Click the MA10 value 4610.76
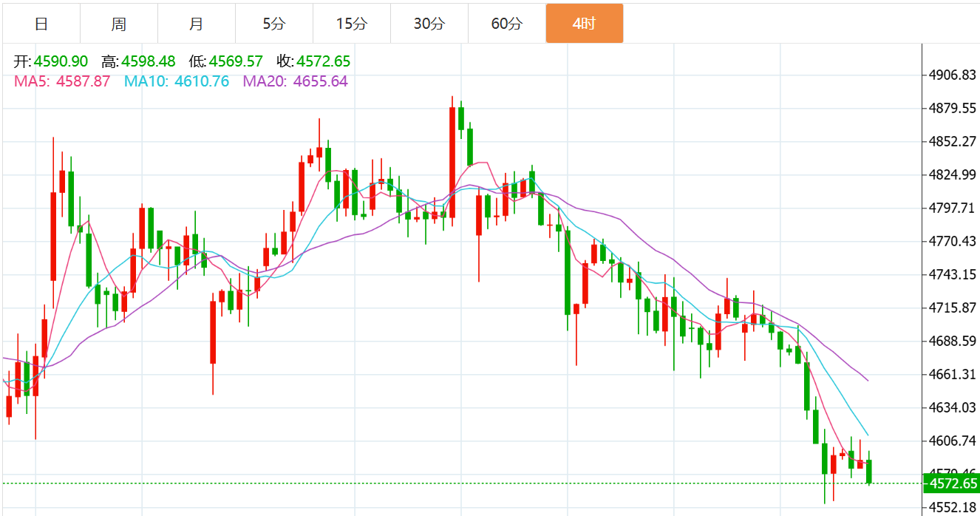The width and height of the screenshot is (980, 516). tap(202, 81)
